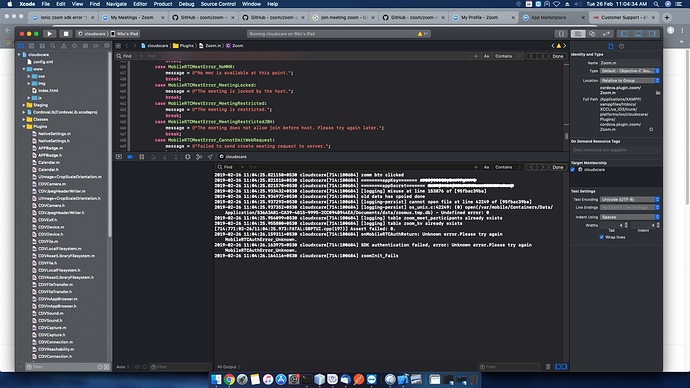Open App Store from the Dock
Image resolution: width=690 pixels, height=388 pixels.
[281, 379]
